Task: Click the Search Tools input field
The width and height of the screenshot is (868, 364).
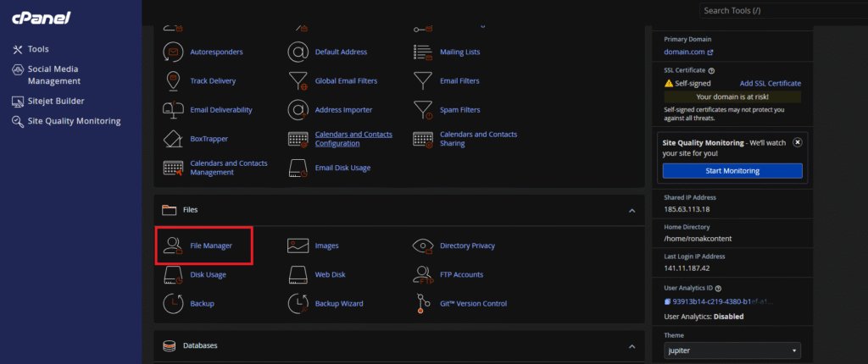Action: coord(783,10)
